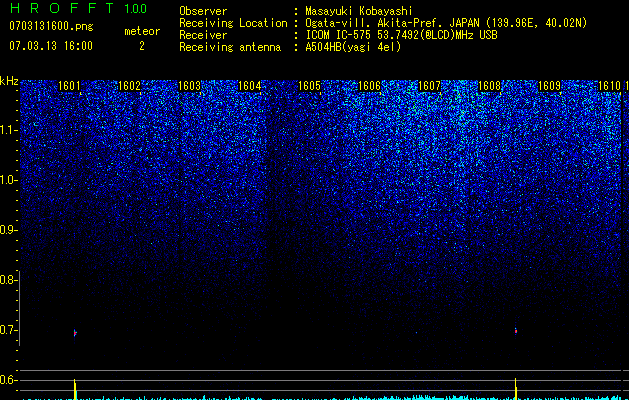The width and height of the screenshot is (629, 400).
Task: Click the date stamp 07.03.13 16:00
Action: tap(51, 46)
